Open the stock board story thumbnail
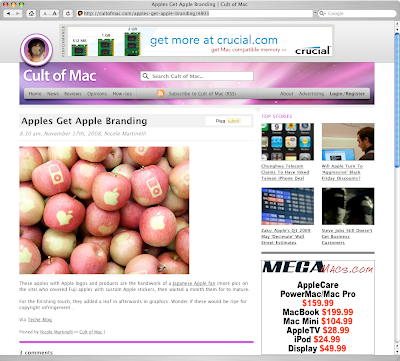This screenshot has height=361, width=400. point(287,206)
